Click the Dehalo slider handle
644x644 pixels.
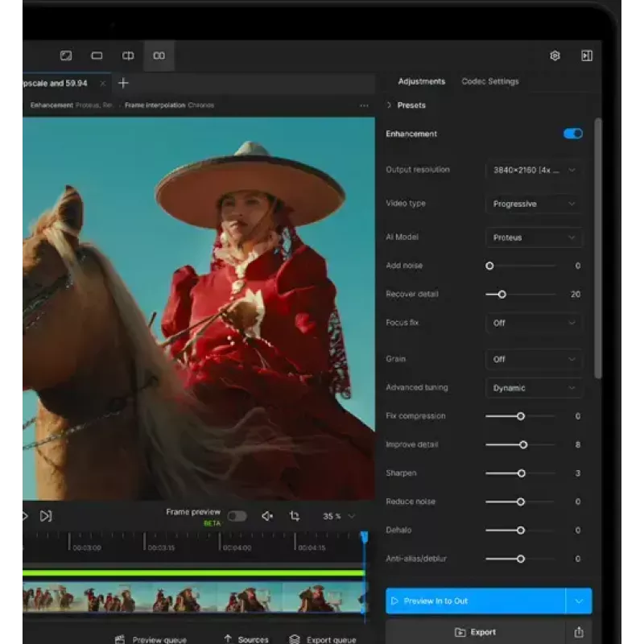(520, 530)
